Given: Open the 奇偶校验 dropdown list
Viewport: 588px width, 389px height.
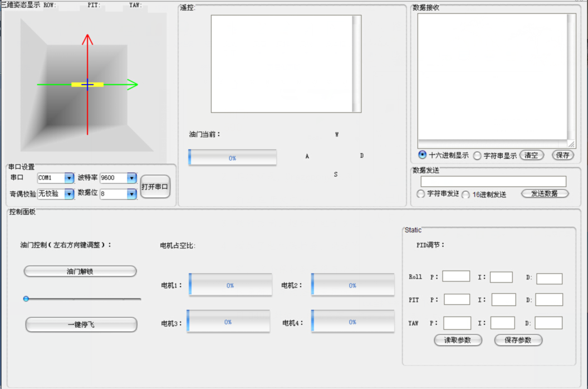Looking at the screenshot, I should (69, 194).
